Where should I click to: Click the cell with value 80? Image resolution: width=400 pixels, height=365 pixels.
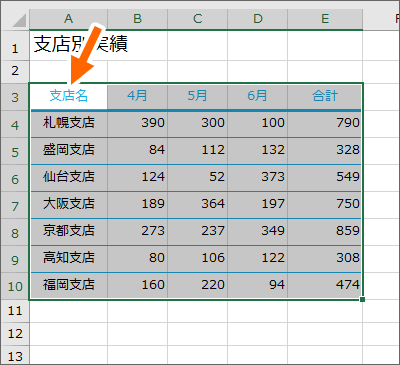coord(138,259)
